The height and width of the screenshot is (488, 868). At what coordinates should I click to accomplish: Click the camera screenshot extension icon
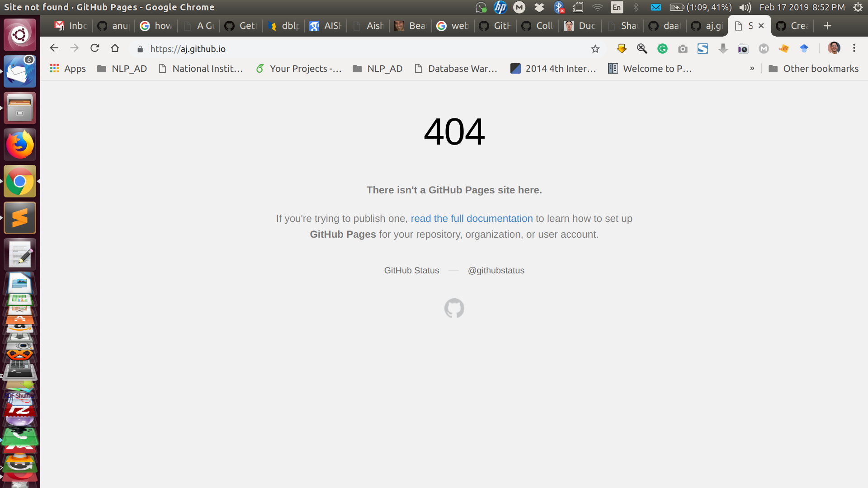[x=683, y=48]
